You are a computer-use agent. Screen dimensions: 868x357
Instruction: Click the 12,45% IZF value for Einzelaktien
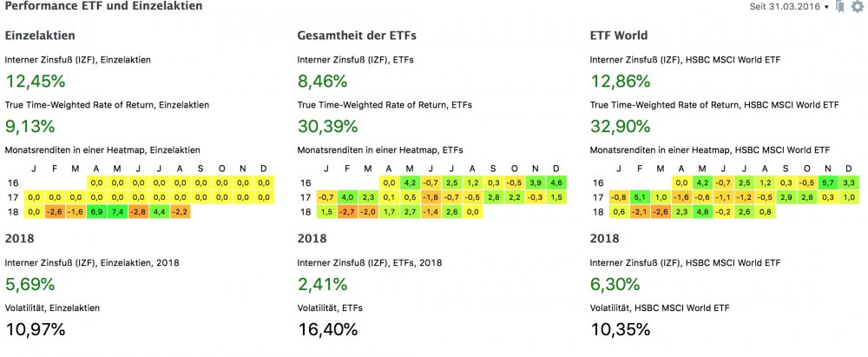point(36,82)
